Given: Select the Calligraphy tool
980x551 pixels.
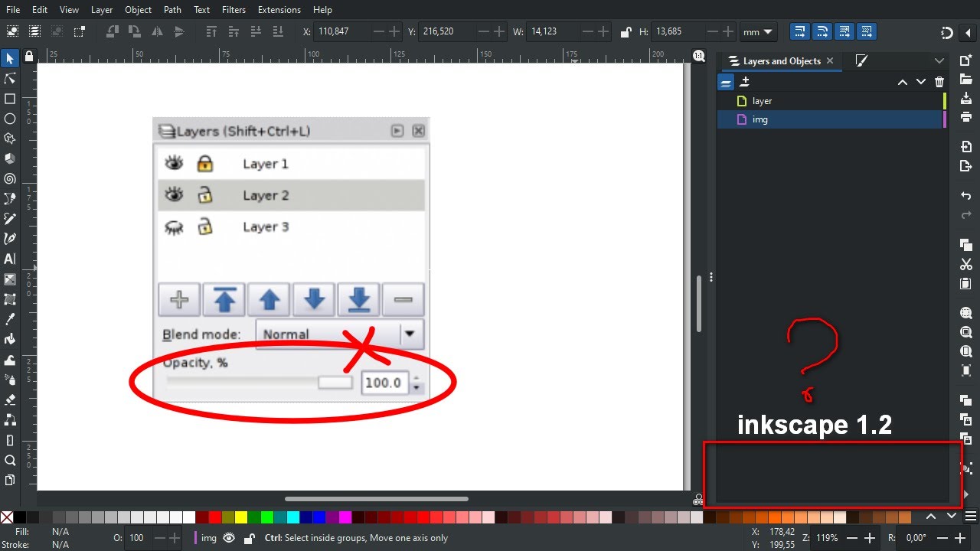Looking at the screenshot, I should point(10,239).
